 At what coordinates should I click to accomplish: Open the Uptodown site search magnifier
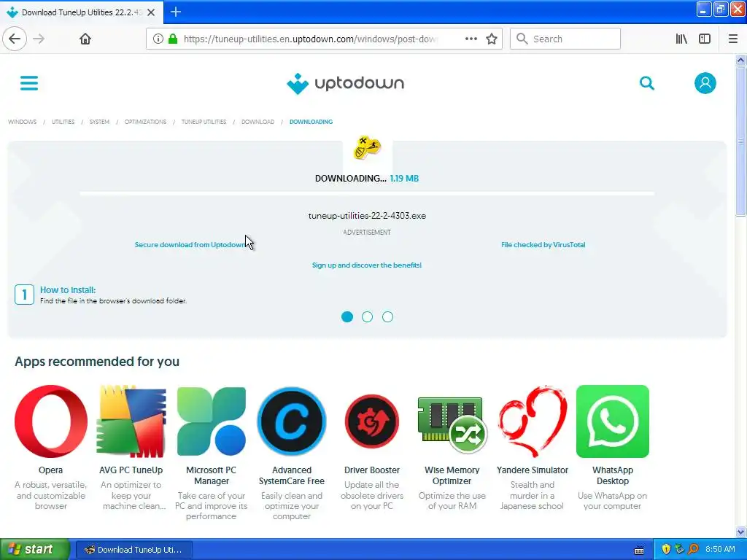click(646, 83)
